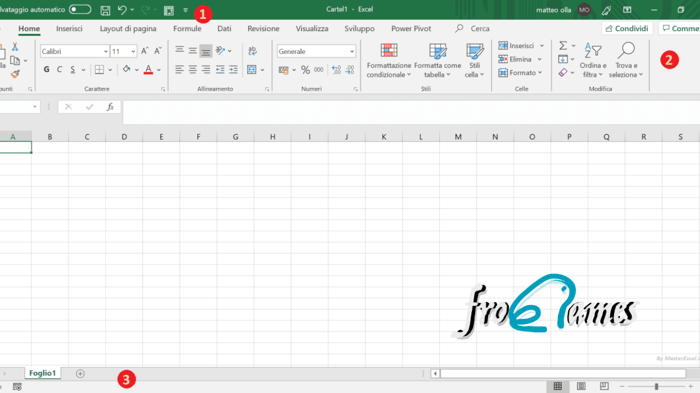700x393 pixels.
Task: Switch to the Formule tab
Action: (187, 29)
